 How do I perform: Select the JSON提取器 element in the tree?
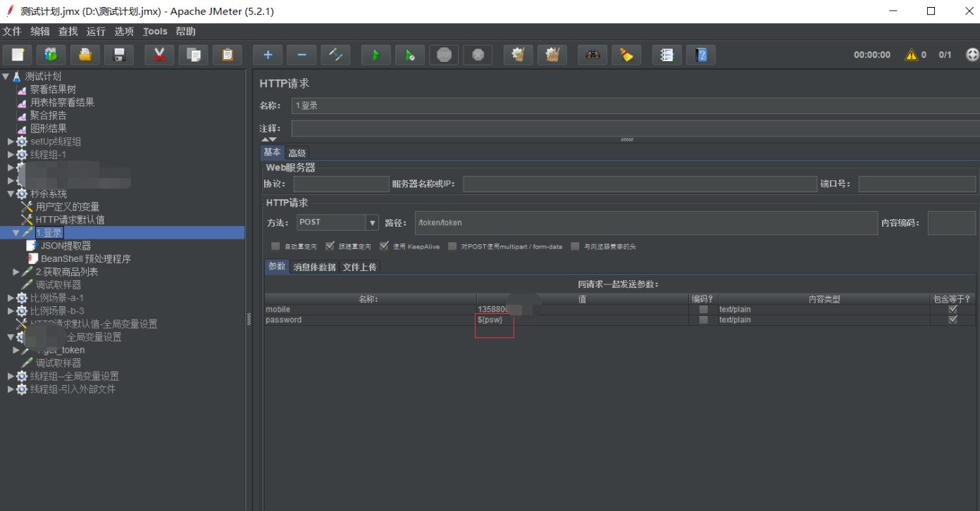point(66,246)
